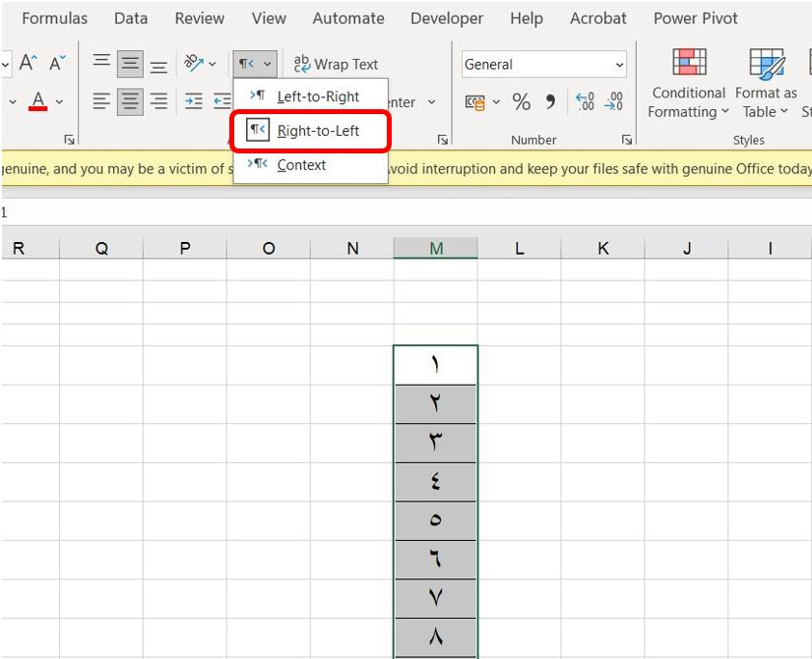Screen dimensions: 812x659
Task: Click the Decrease Indent icon
Action: click(x=222, y=101)
